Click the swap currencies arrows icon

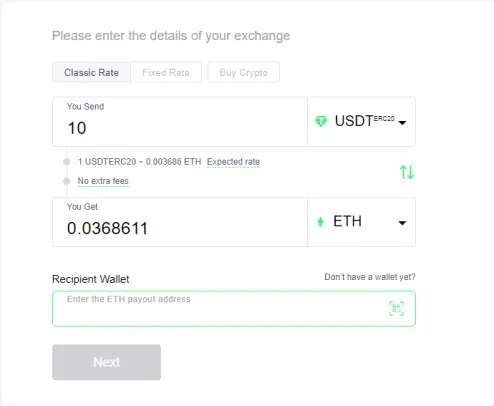pos(407,172)
